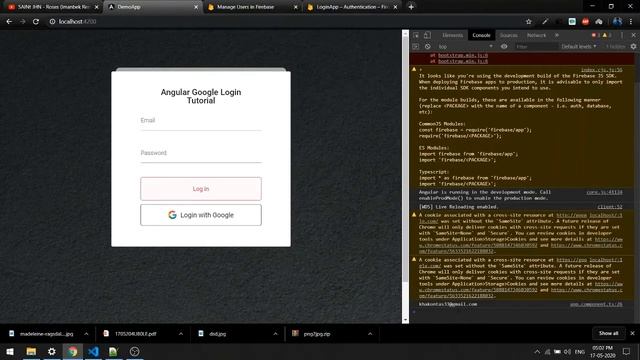Open the downloaded PDF file
The width and height of the screenshot is (640, 360).
(130, 334)
